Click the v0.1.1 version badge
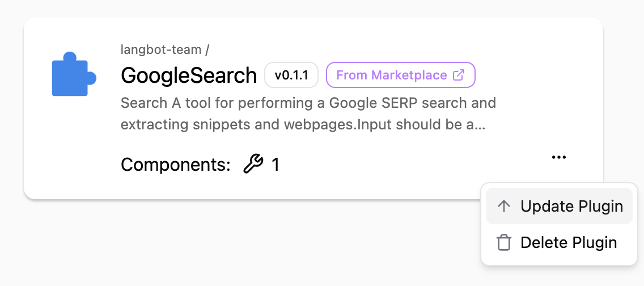This screenshot has width=644, height=286. 291,75
